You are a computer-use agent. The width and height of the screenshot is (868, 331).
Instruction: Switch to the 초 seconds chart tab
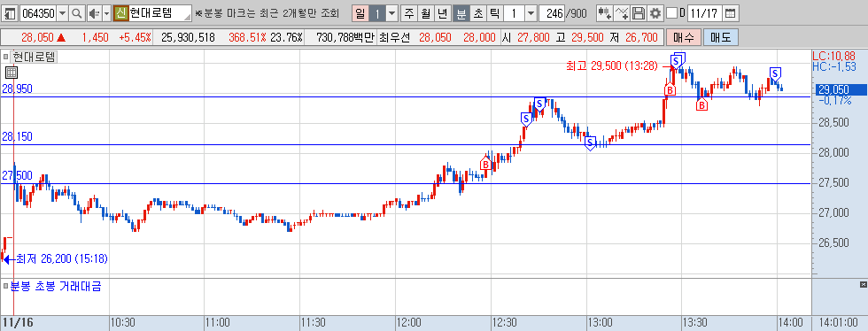tap(477, 12)
